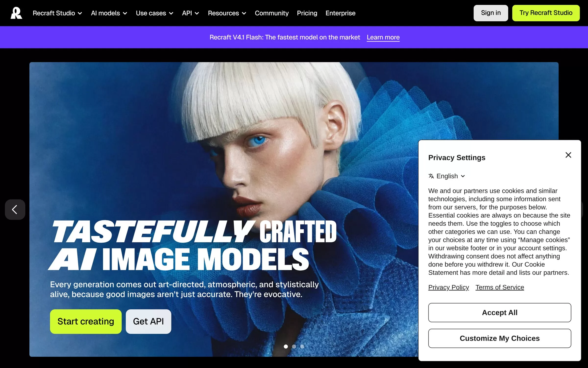This screenshot has height=368, width=588.
Task: Click the Sign in button
Action: coord(491,13)
